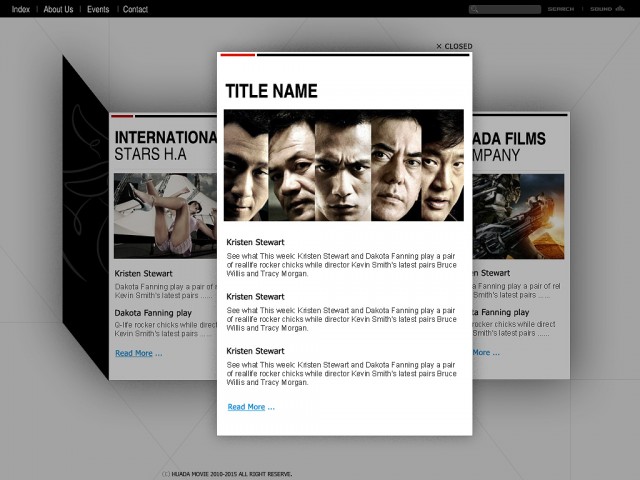Click first Kristen Stewart heading in popup
Screen dimensions: 640x480
point(255,242)
